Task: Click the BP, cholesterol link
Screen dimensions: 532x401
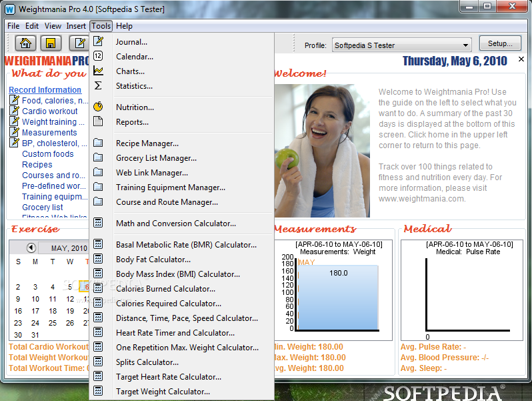Action: 54,143
